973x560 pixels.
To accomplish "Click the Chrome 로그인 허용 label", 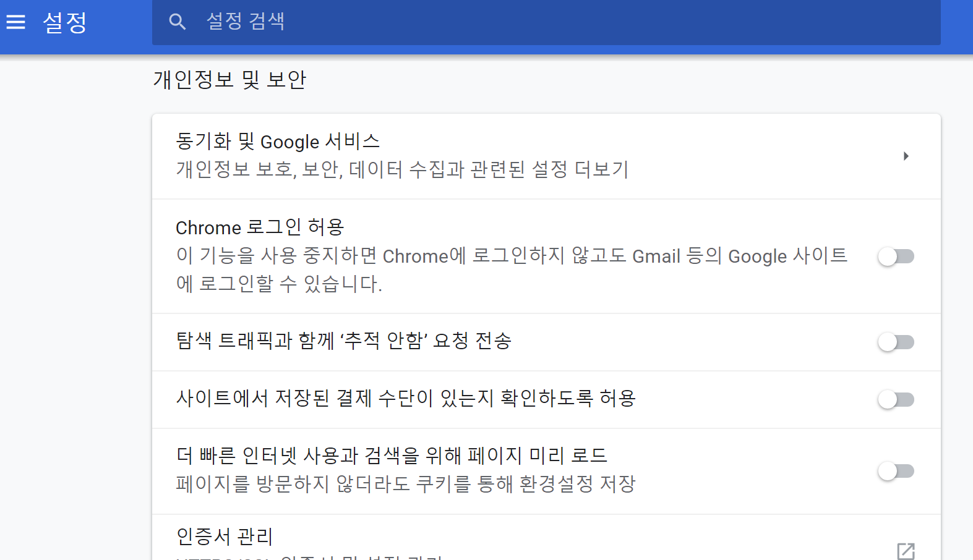I will [260, 227].
